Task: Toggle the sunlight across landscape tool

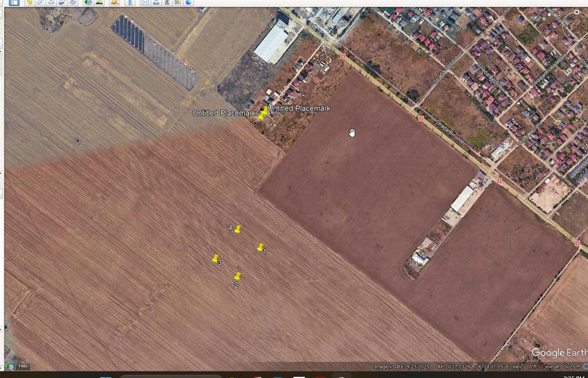Action: pyautogui.click(x=99, y=2)
